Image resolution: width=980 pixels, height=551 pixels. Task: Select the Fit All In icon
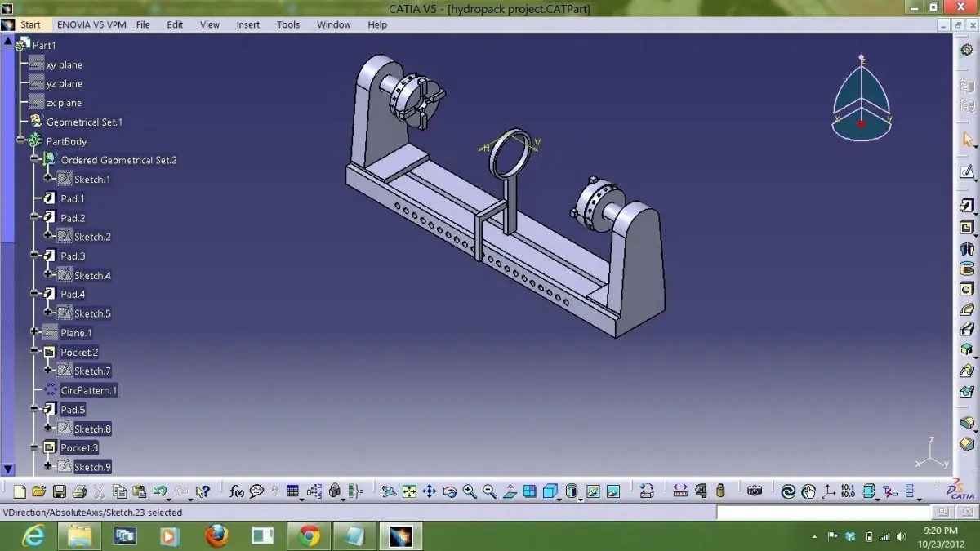tap(412, 491)
